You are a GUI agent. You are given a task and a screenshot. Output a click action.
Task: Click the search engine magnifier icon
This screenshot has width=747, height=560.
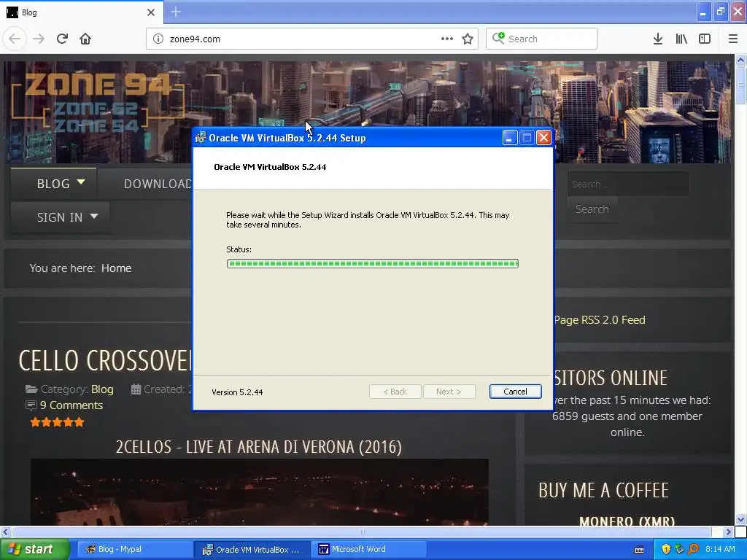[x=498, y=38]
